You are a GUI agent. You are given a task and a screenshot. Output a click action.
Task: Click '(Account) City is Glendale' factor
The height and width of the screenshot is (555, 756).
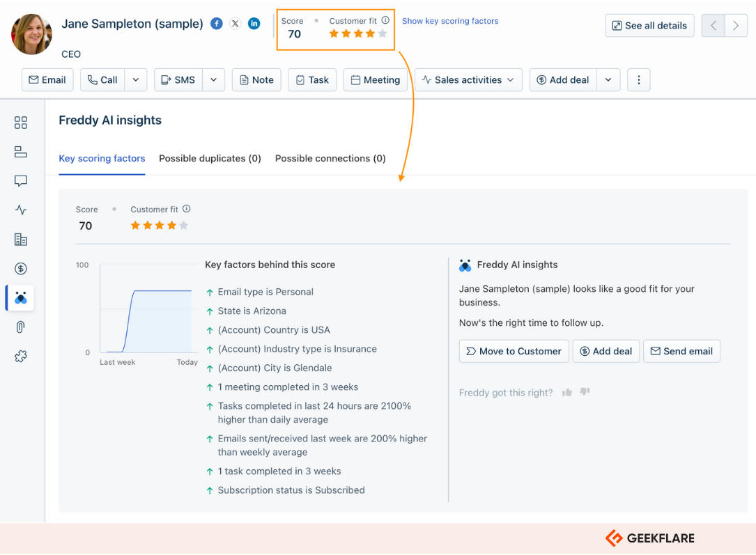(x=275, y=368)
